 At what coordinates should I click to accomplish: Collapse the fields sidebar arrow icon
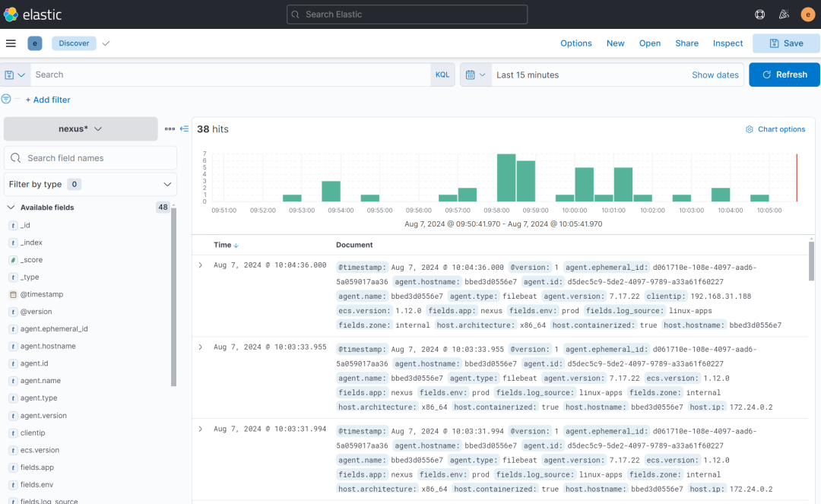tap(184, 128)
